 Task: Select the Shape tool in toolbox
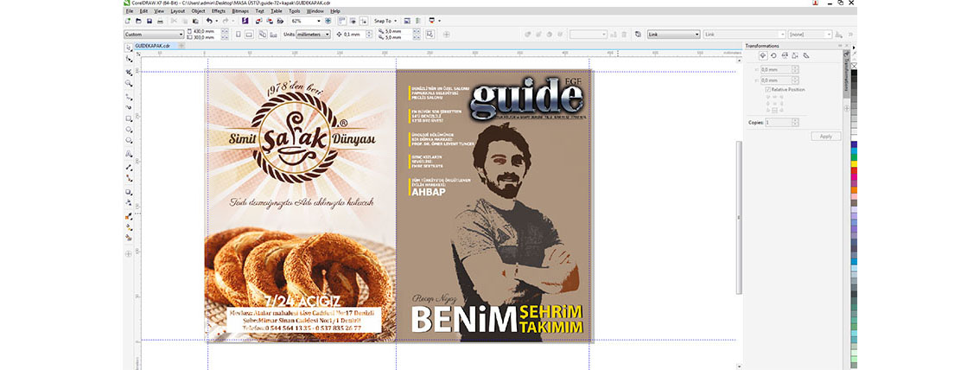click(129, 60)
